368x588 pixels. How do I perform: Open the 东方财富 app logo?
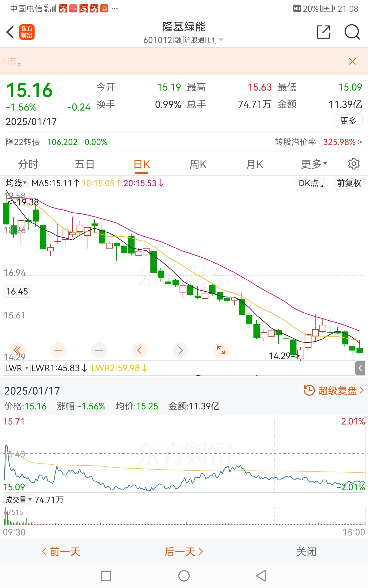27,32
